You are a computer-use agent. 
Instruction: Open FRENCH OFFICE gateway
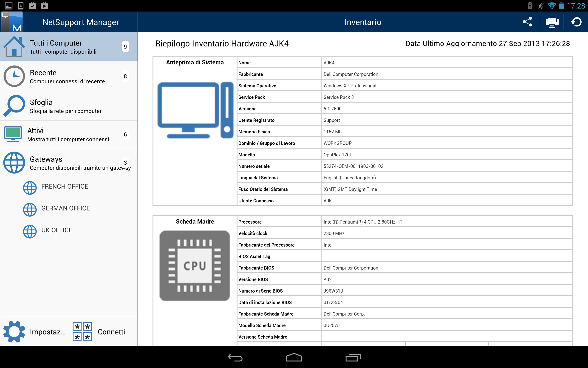coord(64,187)
